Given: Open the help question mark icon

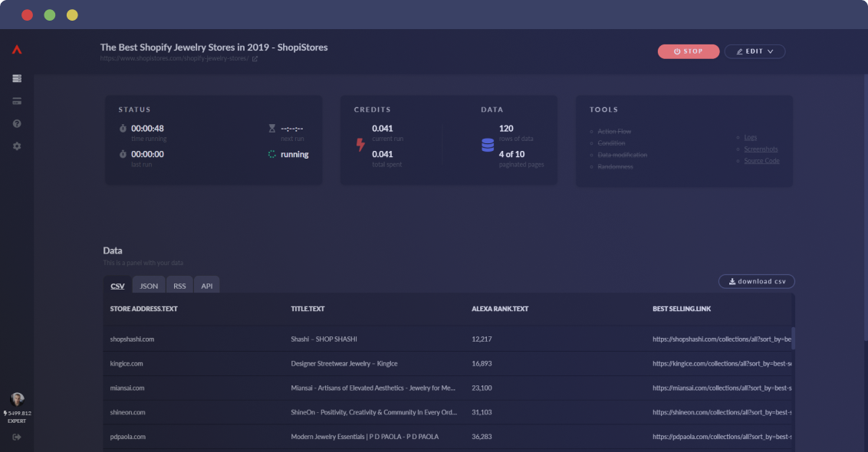Looking at the screenshot, I should [17, 124].
